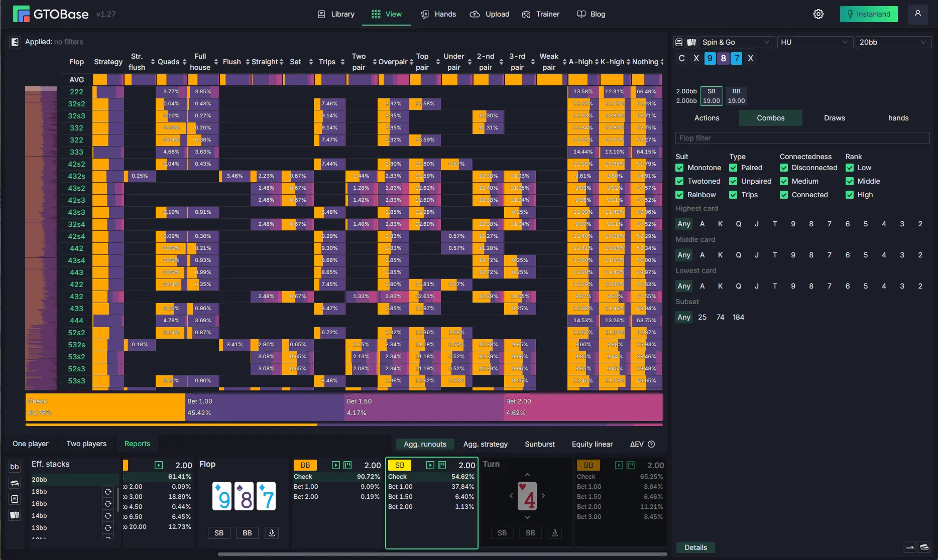Show previous turn card with left chevron

click(x=511, y=496)
